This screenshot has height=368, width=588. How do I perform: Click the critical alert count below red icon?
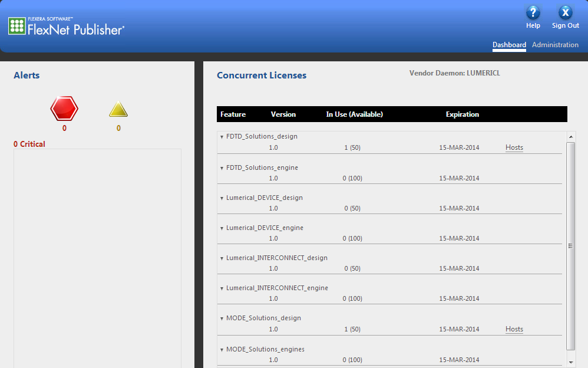[64, 128]
